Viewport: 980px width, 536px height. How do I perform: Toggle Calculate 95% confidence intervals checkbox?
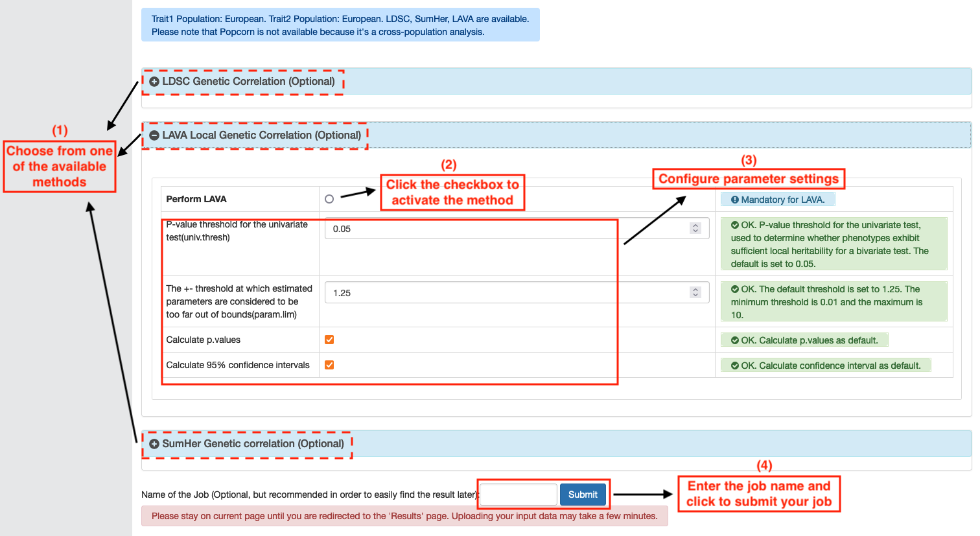(329, 365)
